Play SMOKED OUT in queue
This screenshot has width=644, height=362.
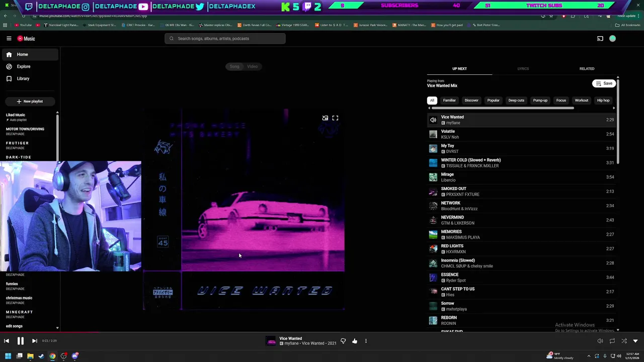click(x=521, y=192)
